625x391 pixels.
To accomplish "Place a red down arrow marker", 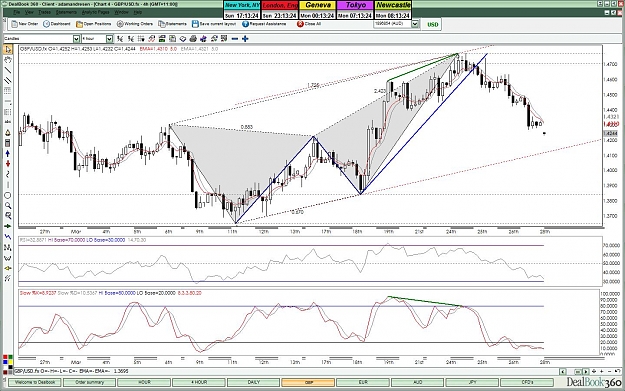I will click(8, 164).
